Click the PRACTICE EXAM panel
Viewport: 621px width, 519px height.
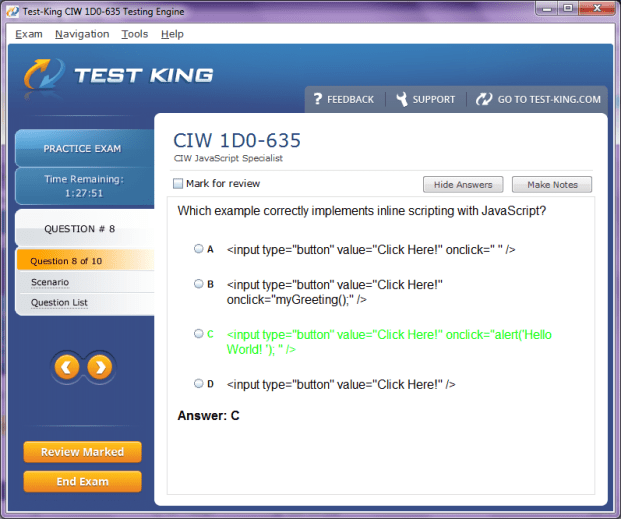point(84,148)
